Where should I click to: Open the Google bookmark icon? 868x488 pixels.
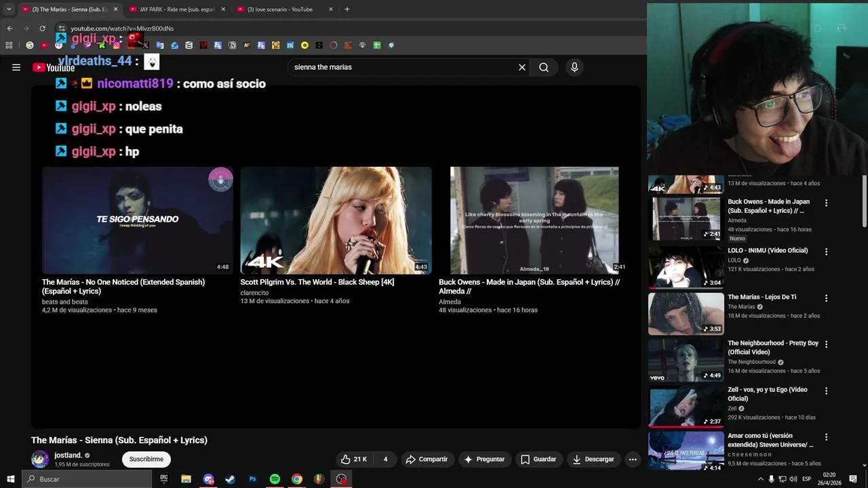pos(29,45)
